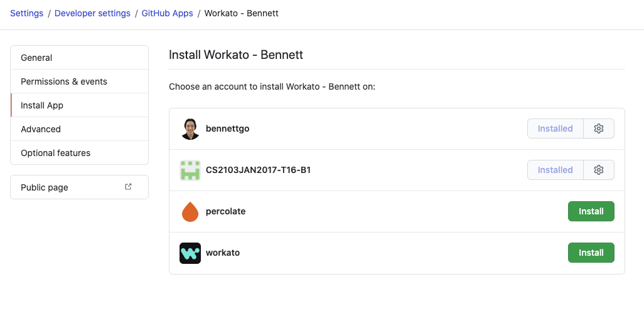Click the percolate orange drop logo
644x309 pixels.
tap(190, 212)
